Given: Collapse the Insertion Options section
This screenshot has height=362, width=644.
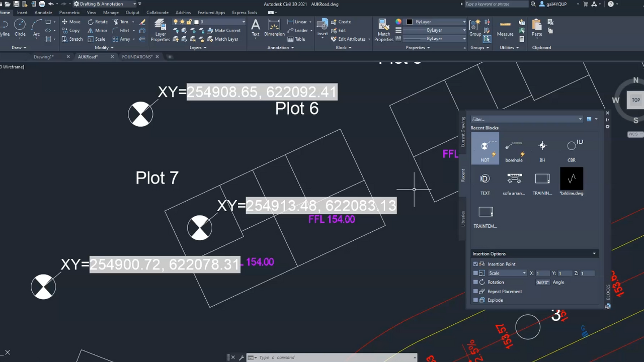Looking at the screenshot, I should tap(594, 254).
